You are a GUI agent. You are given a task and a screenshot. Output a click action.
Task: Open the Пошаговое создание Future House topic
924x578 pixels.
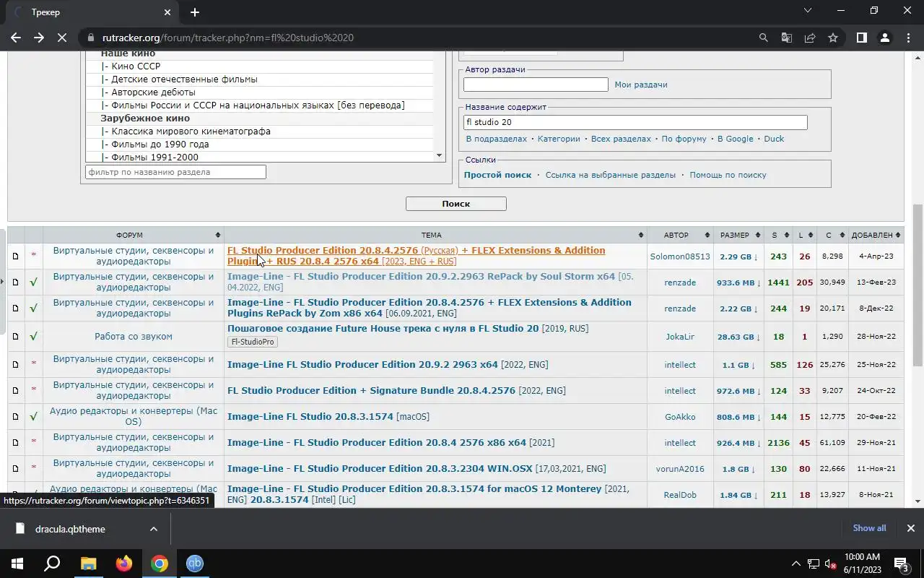[x=383, y=328]
